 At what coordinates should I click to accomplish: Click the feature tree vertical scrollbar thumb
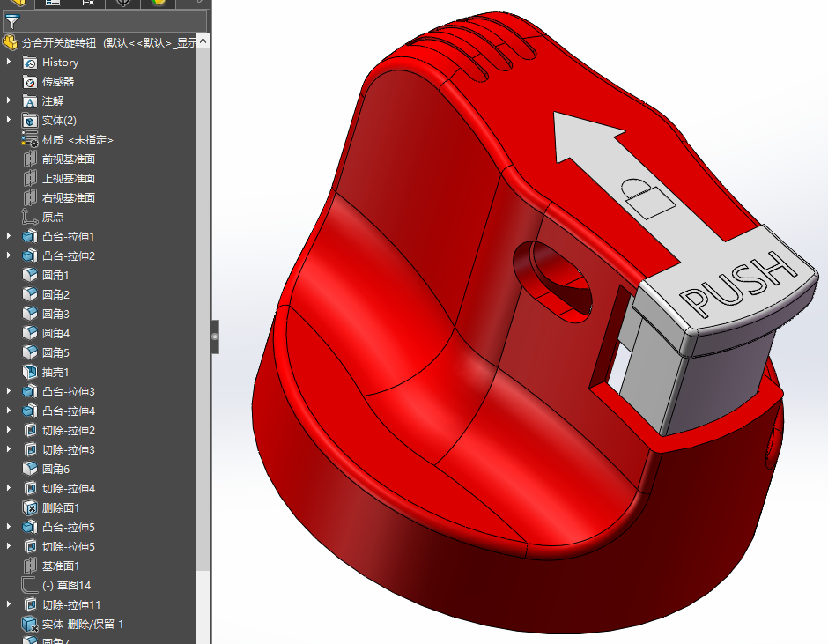(203, 309)
